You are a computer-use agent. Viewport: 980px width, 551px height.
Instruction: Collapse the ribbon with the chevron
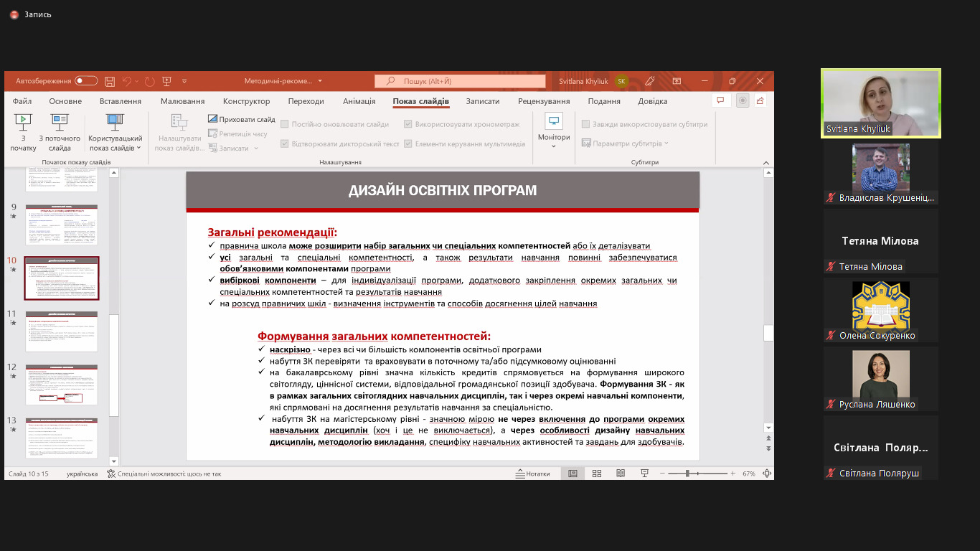coord(765,162)
